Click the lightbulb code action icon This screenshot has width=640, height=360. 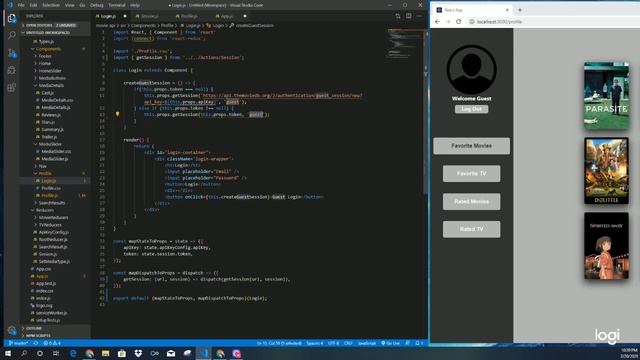(118, 114)
